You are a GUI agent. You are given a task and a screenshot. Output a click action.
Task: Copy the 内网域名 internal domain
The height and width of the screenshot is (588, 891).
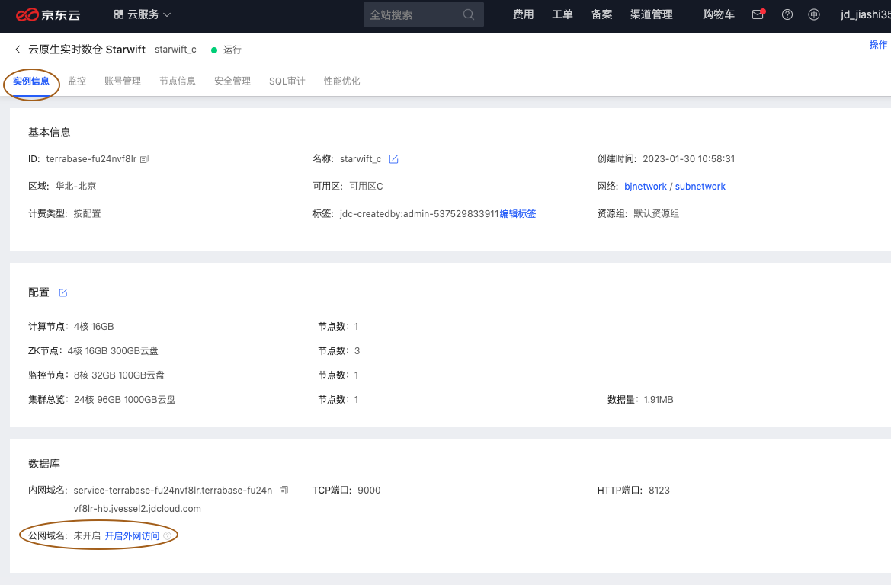point(284,491)
